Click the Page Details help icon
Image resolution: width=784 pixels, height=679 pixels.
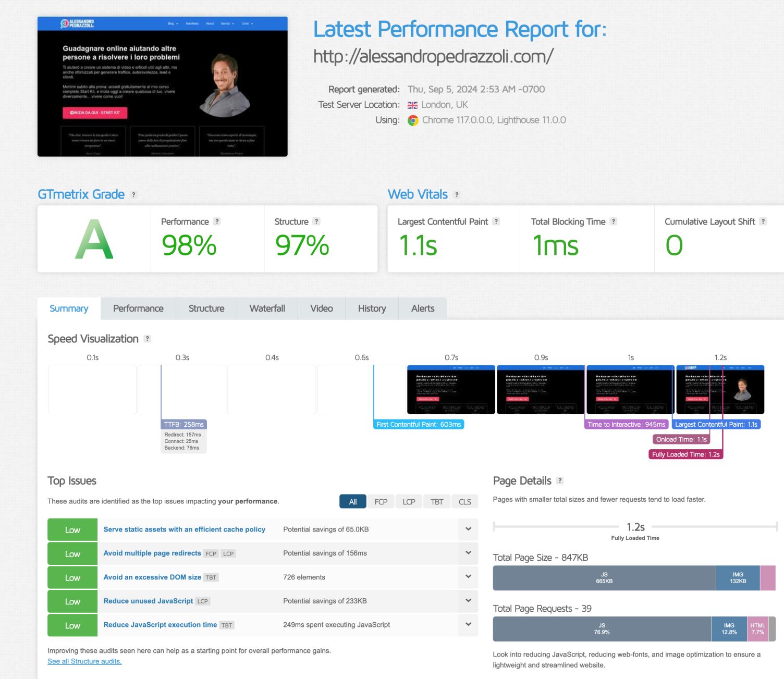(560, 481)
